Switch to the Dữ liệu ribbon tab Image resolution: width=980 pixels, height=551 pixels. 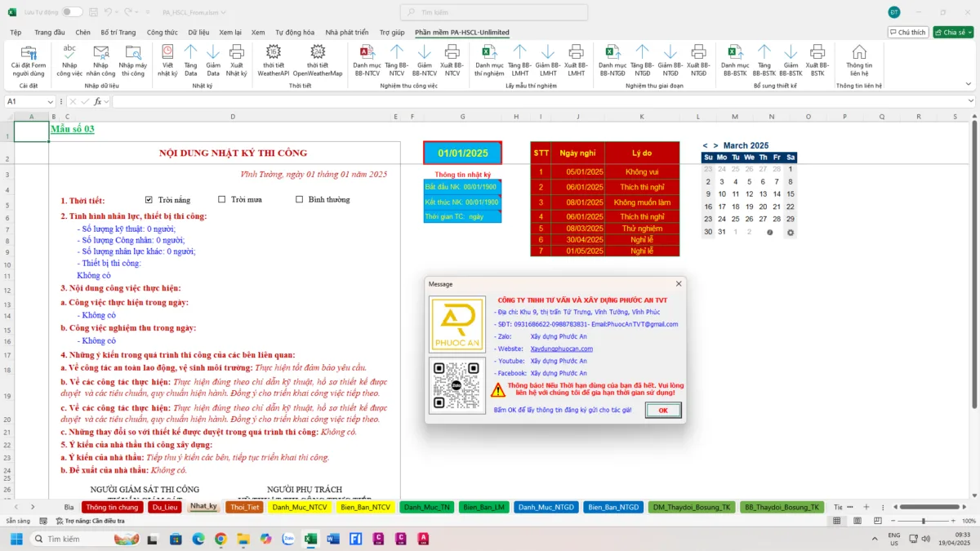pyautogui.click(x=198, y=33)
